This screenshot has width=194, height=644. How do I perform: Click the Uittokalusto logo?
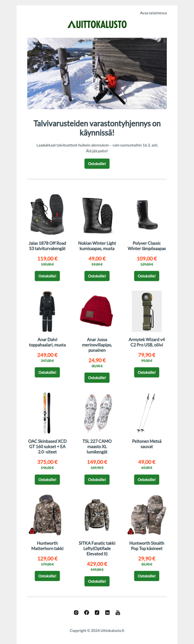tap(97, 24)
